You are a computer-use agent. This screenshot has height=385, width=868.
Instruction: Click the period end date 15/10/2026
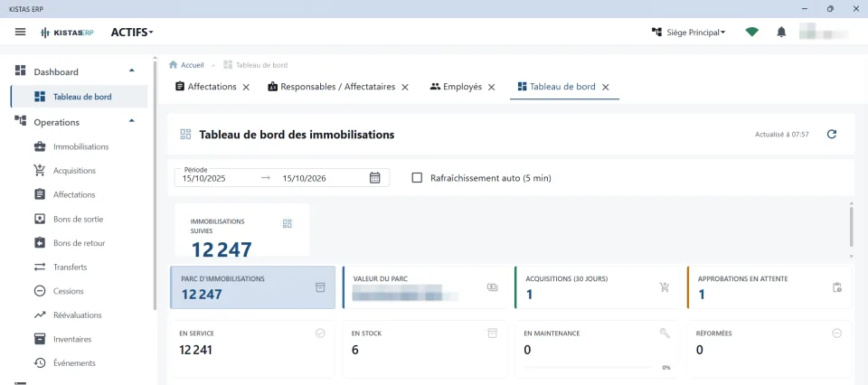click(304, 179)
